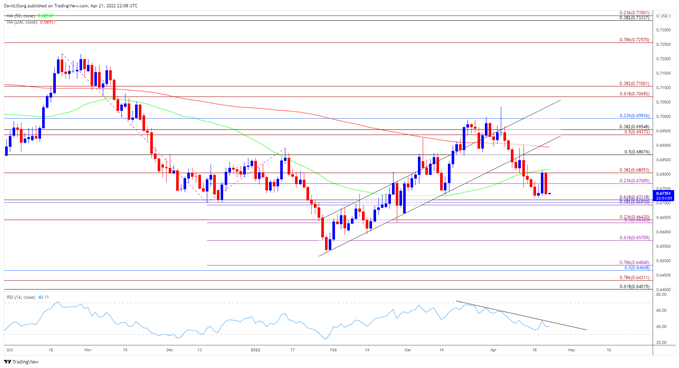Image resolution: width=679 pixels, height=368 pixels.
Task: Click the Apr date axis label
Action: (x=494, y=350)
